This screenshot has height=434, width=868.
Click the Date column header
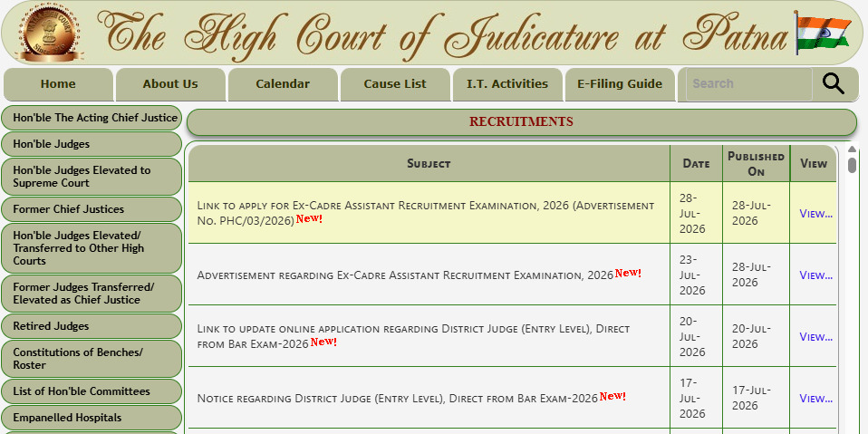point(697,163)
